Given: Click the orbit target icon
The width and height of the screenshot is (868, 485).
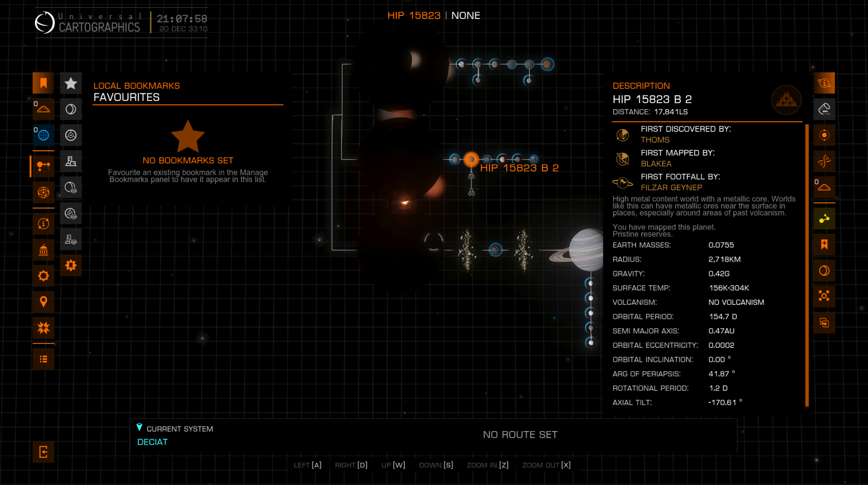Looking at the screenshot, I should click(x=824, y=135).
